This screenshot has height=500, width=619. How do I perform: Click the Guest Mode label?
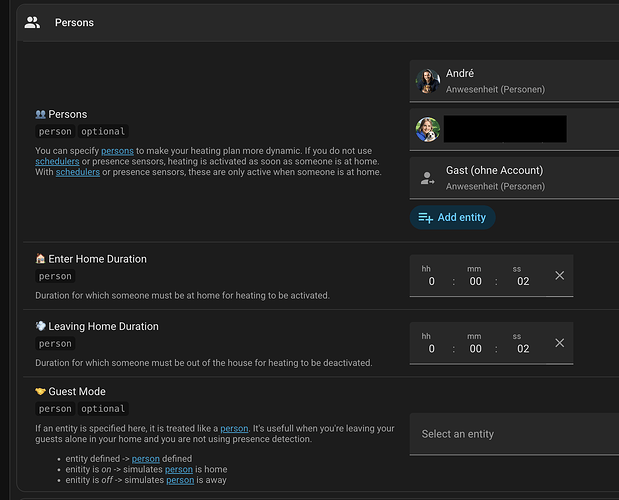pos(77,391)
